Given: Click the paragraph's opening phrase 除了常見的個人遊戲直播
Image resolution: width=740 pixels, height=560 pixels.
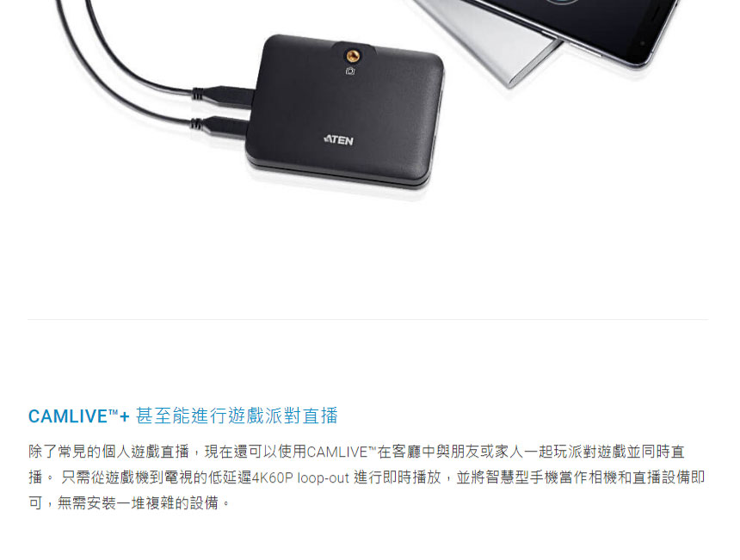Looking at the screenshot, I should pyautogui.click(x=108, y=452).
